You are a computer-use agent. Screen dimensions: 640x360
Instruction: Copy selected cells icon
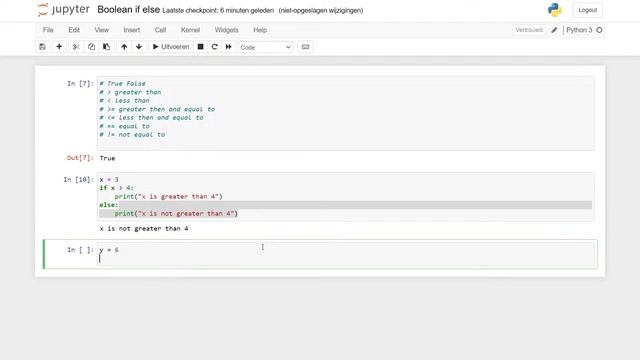(x=91, y=47)
